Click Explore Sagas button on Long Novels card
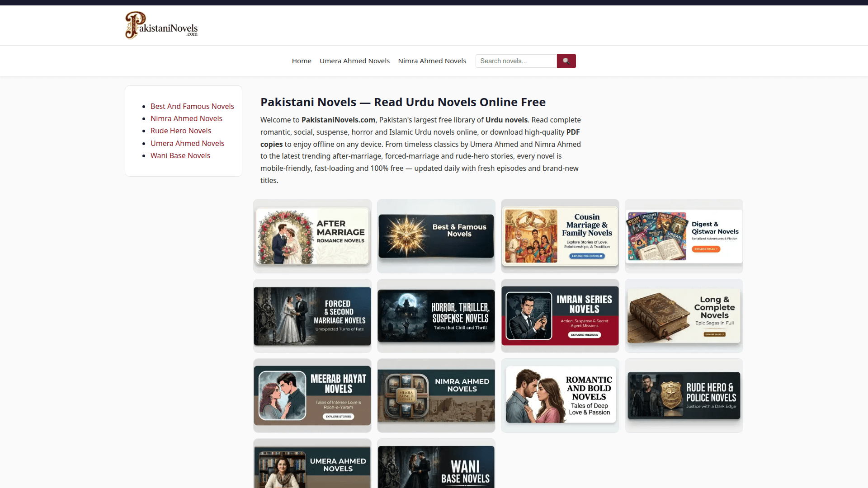Screen dimensions: 868x488 coord(715,334)
